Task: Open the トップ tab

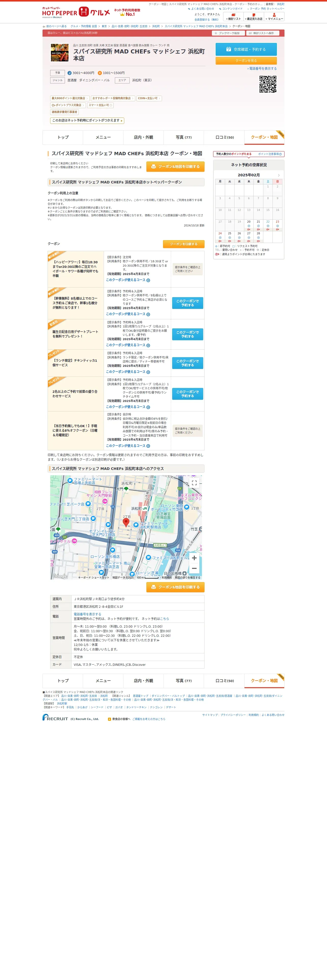Action: point(63,137)
